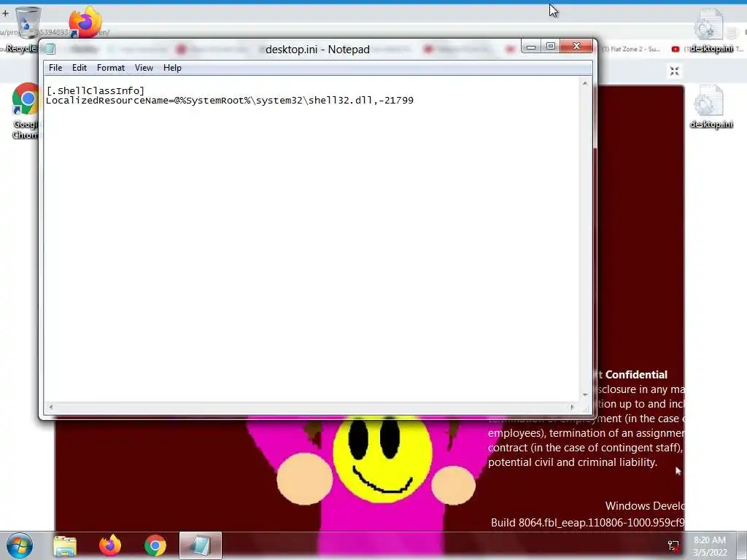
Task: Click the [.ShellClassInfo] line in the text
Action: pos(96,90)
